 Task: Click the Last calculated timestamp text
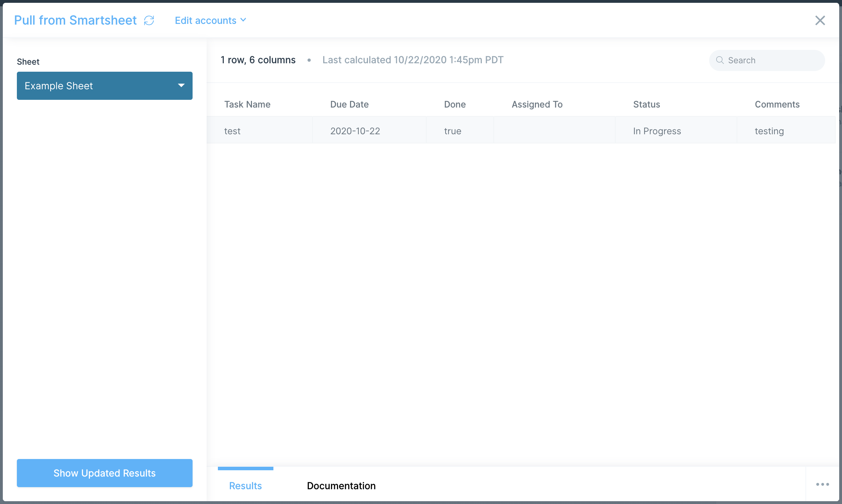pyautogui.click(x=413, y=60)
